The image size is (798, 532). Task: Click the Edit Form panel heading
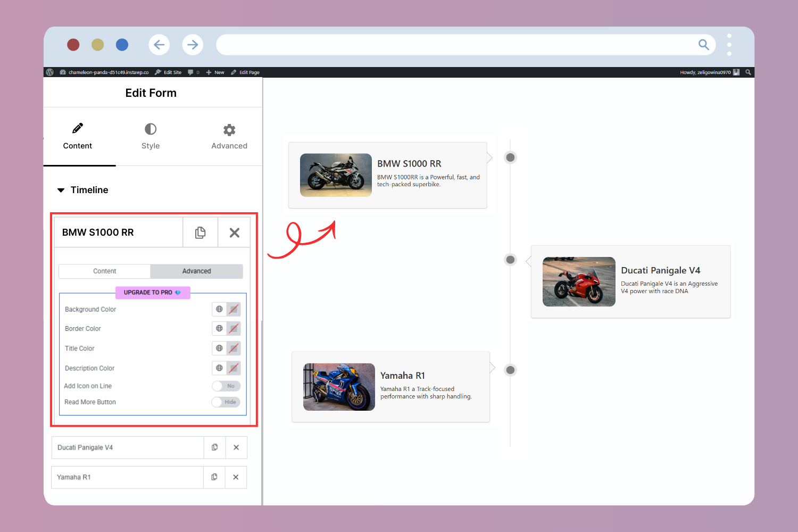[151, 93]
